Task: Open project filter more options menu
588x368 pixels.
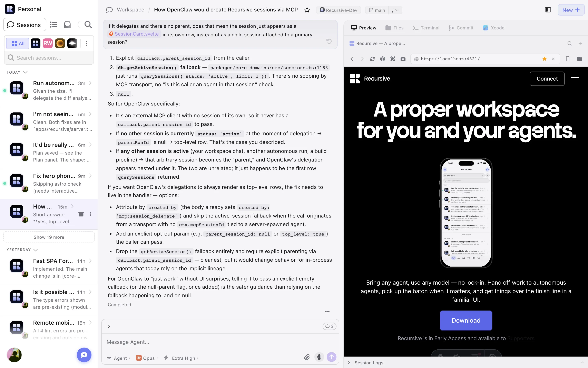Action: pos(87,43)
